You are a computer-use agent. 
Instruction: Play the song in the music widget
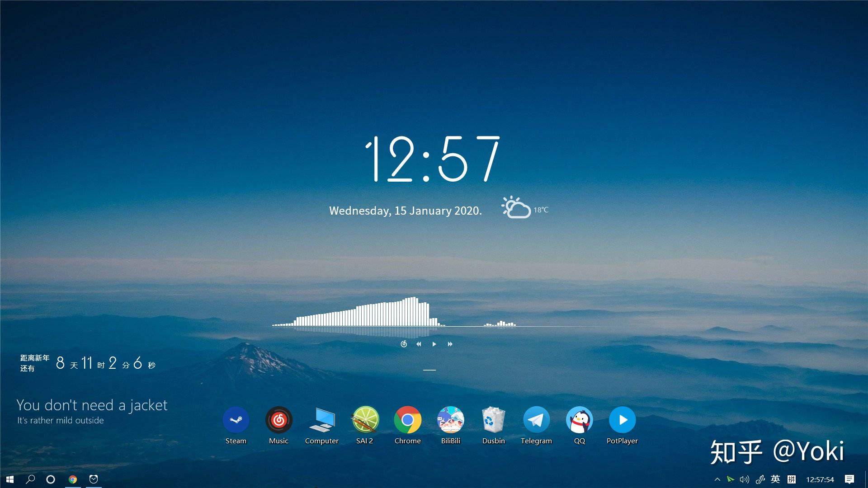click(434, 344)
